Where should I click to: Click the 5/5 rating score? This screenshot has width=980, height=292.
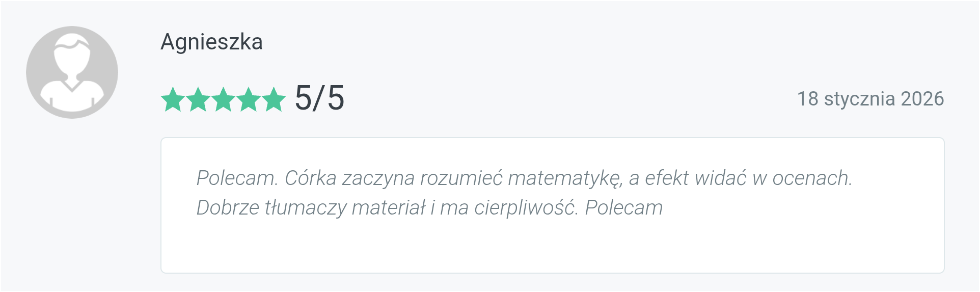click(319, 98)
